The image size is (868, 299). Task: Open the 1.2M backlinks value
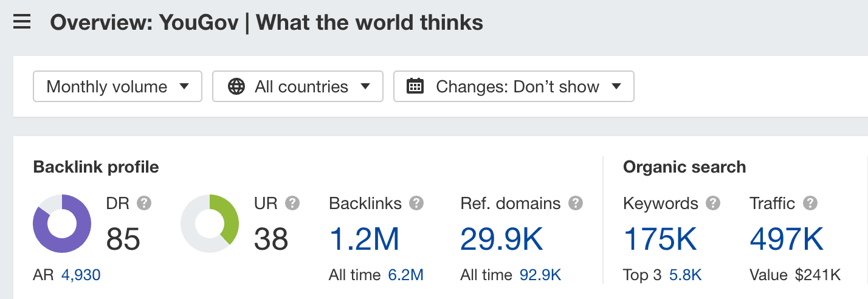coord(364,239)
